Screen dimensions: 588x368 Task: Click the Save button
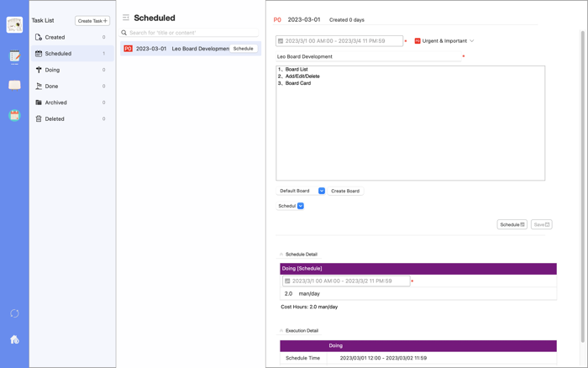(x=542, y=224)
